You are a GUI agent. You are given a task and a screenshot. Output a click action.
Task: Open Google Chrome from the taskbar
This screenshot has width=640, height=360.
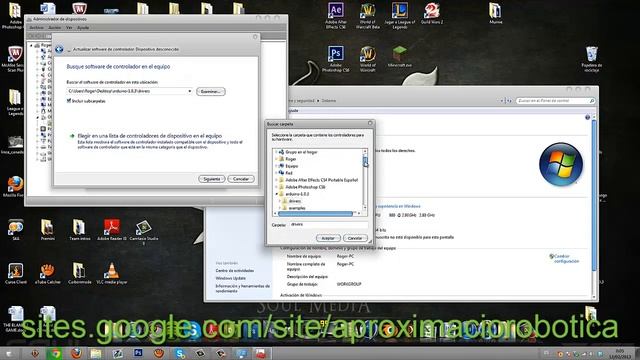pyautogui.click(x=55, y=353)
